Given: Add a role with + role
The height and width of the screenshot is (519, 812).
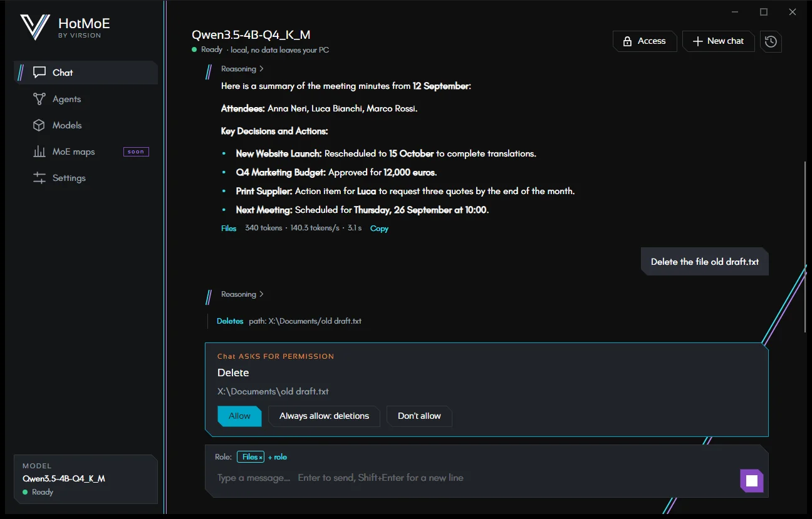Looking at the screenshot, I should point(278,457).
